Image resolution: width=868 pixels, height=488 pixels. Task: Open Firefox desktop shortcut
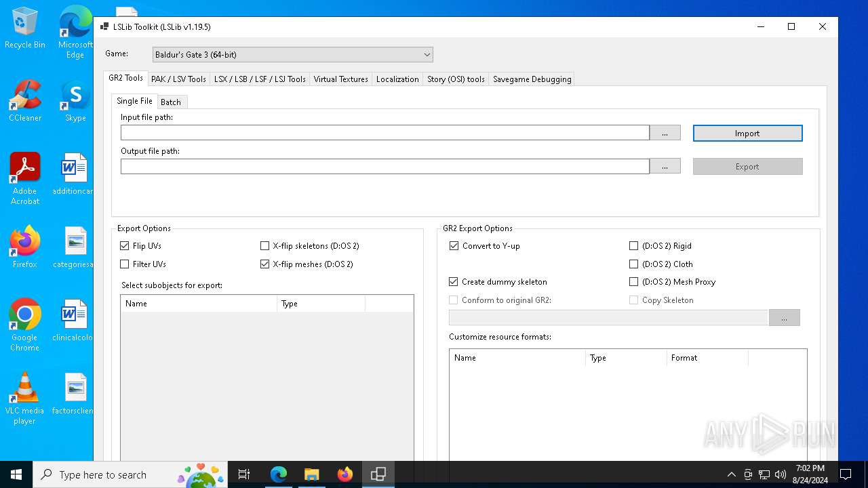25,247
